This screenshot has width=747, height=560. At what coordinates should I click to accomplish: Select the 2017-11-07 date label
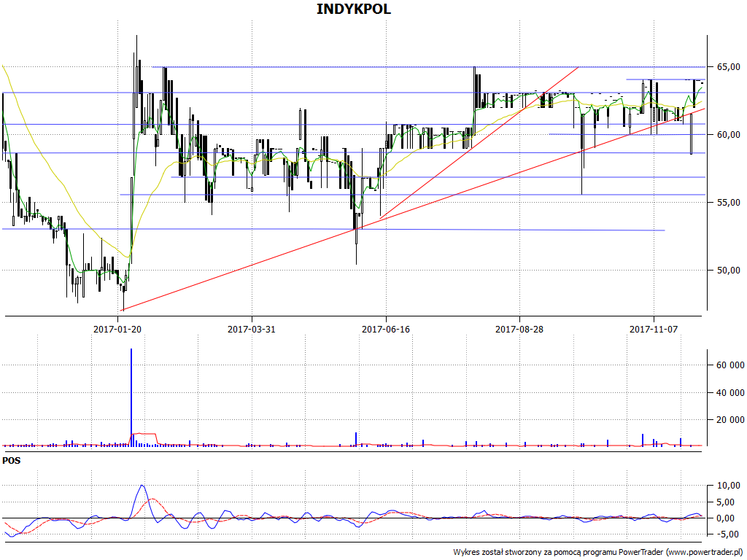click(654, 329)
